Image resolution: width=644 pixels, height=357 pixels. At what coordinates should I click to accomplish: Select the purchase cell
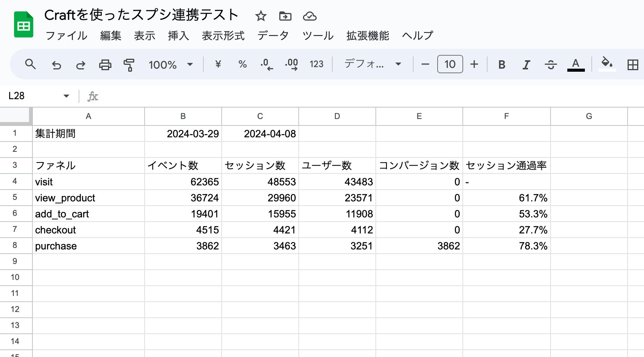click(x=89, y=246)
